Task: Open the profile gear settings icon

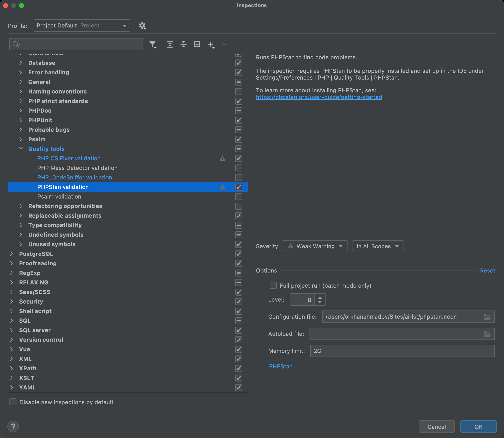Action: 142,26
